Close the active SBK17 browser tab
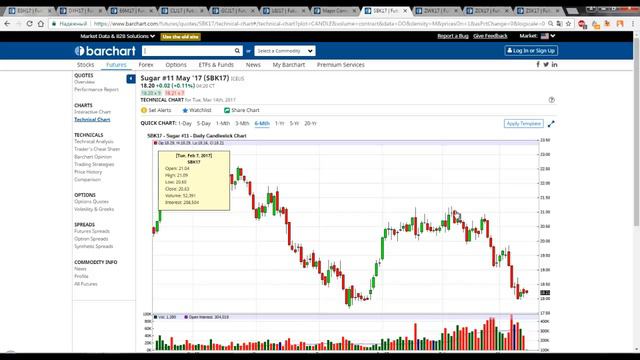 coord(405,11)
